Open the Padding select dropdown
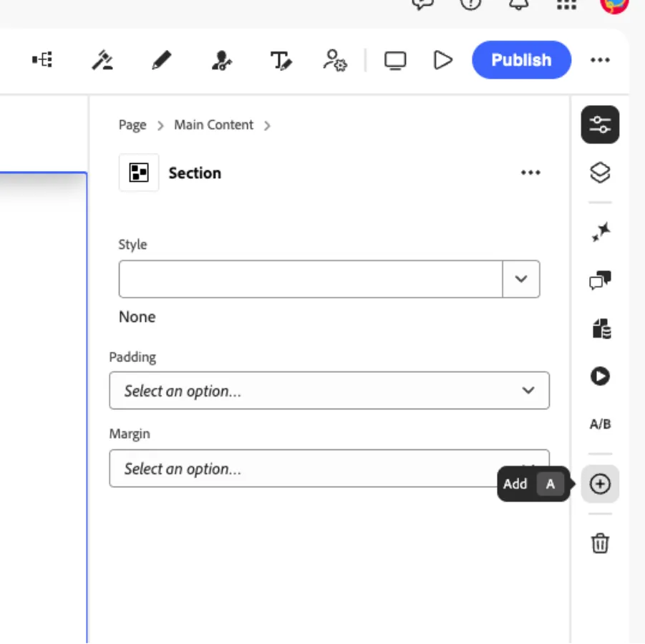The height and width of the screenshot is (644, 645). 329,390
